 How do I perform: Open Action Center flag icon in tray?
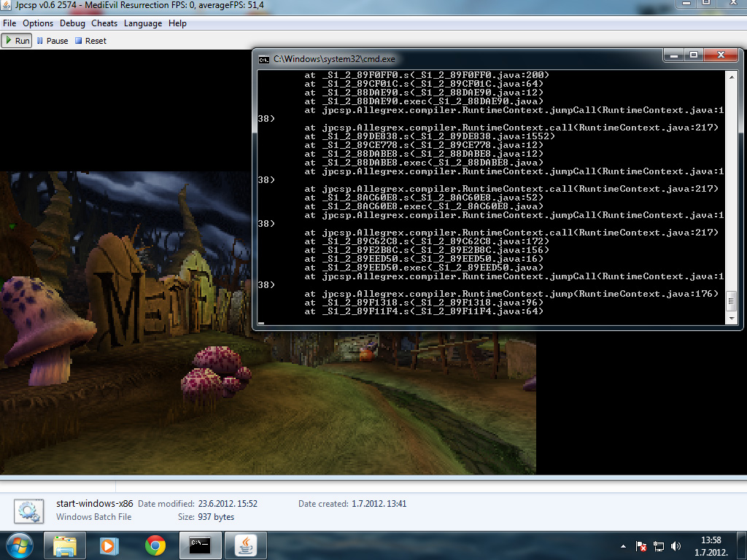[x=641, y=545]
